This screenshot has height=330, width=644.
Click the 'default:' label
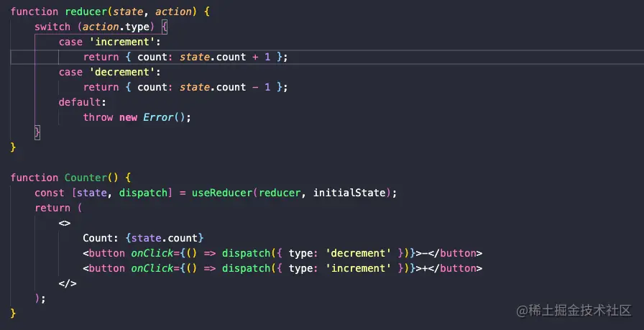(82, 102)
